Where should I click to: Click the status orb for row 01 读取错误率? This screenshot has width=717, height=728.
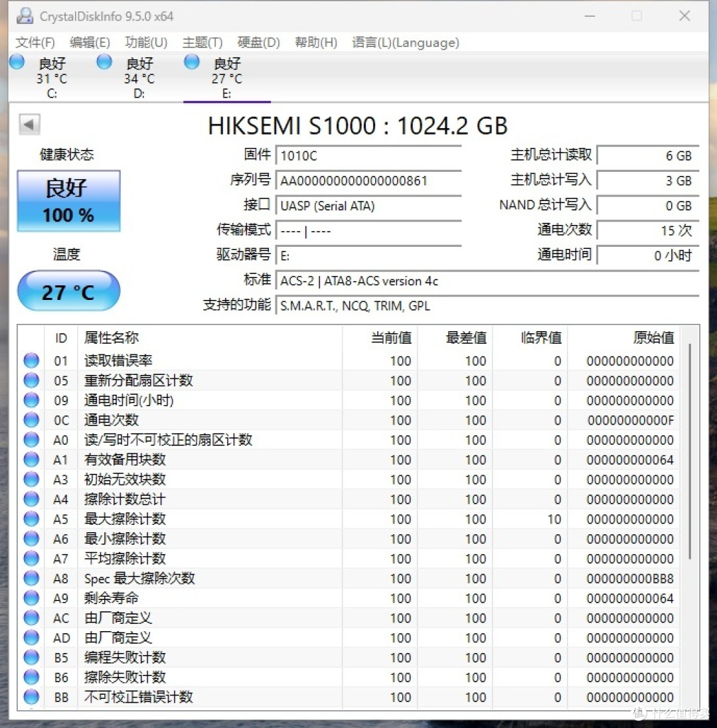coord(31,360)
